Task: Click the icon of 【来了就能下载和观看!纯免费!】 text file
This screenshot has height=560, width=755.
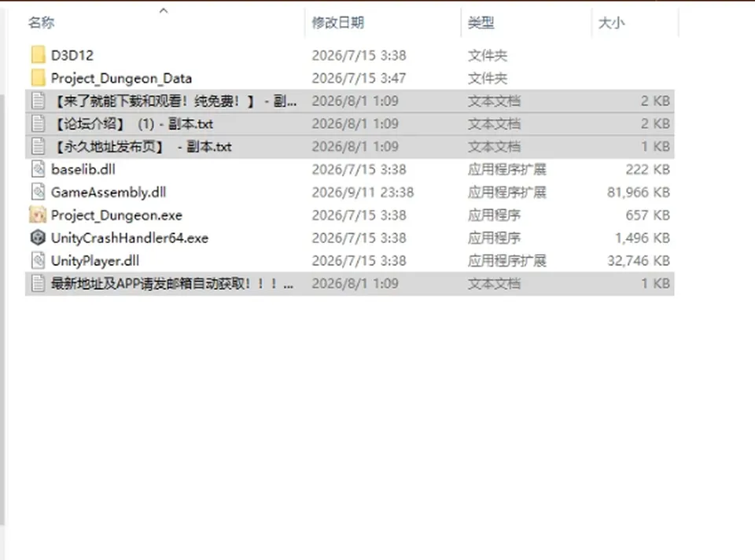Action: tap(38, 101)
